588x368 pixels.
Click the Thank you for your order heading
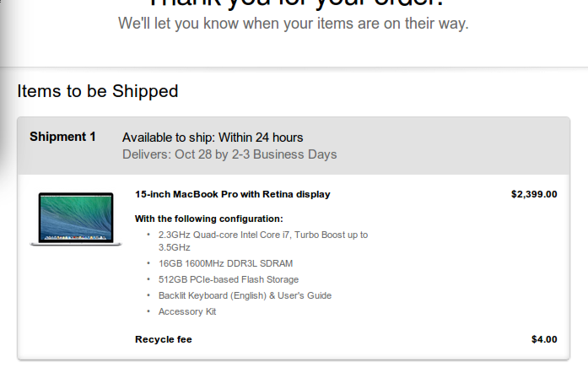point(293,4)
